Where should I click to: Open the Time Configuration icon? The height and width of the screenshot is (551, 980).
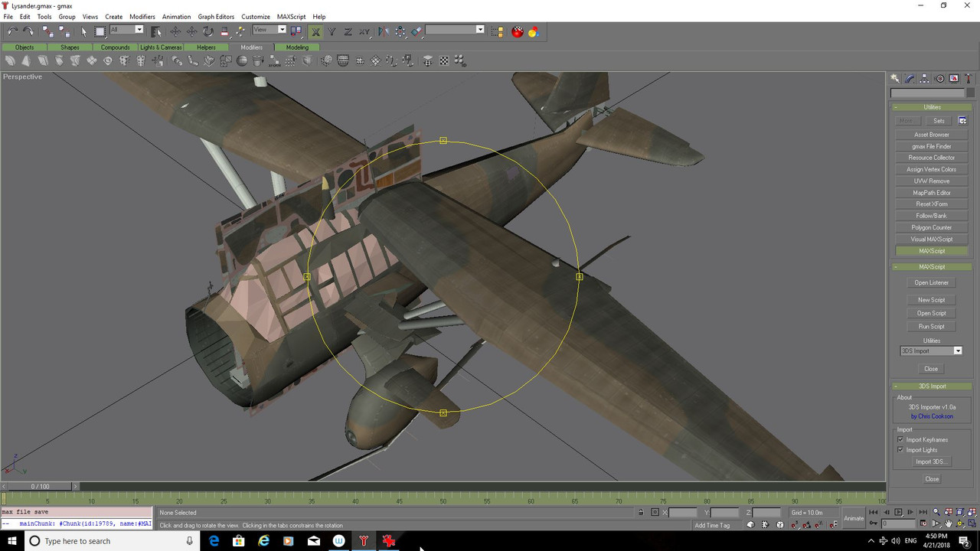(x=924, y=523)
